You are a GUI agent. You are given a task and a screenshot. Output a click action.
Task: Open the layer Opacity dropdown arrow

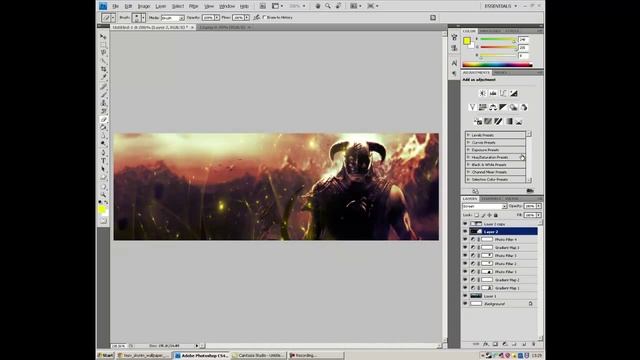(539, 206)
